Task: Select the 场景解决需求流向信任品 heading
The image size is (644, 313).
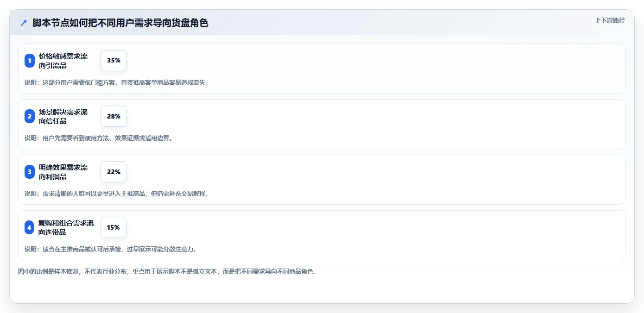Action: [63, 116]
